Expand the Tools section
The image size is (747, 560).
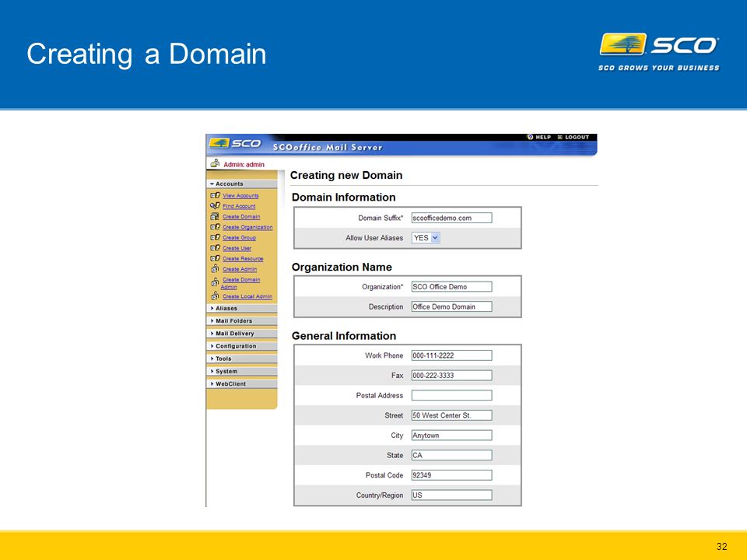[241, 359]
